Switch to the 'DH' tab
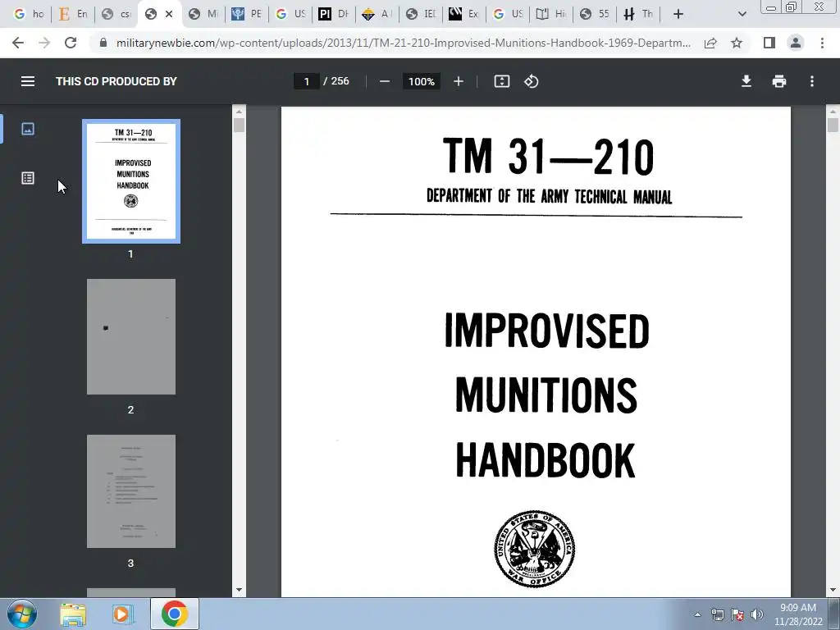 coord(334,14)
